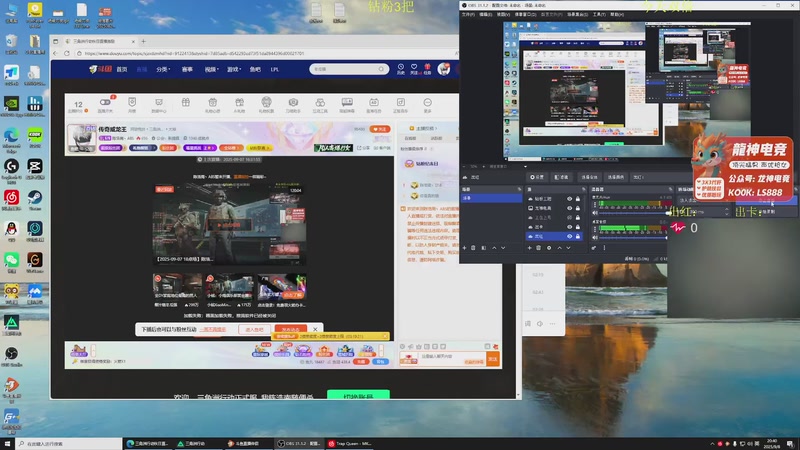Expand the 视频 dropdown in Douyu navigation
This screenshot has width=800, height=450.
point(212,69)
